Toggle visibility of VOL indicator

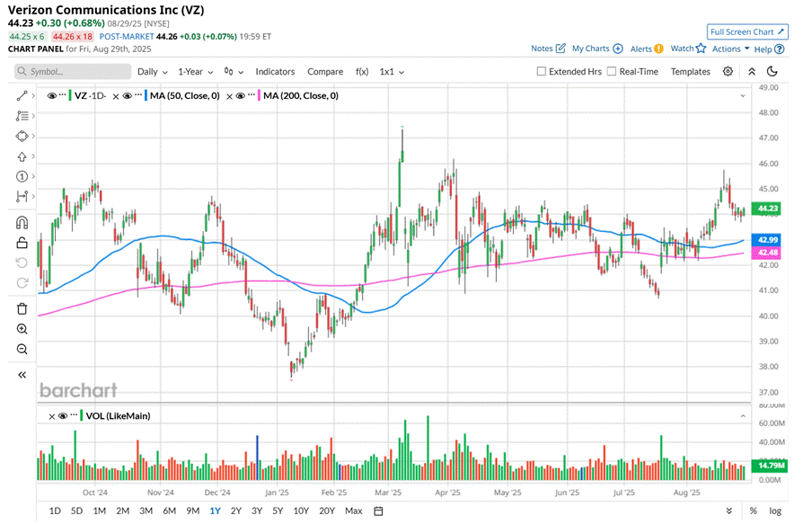[x=63, y=416]
